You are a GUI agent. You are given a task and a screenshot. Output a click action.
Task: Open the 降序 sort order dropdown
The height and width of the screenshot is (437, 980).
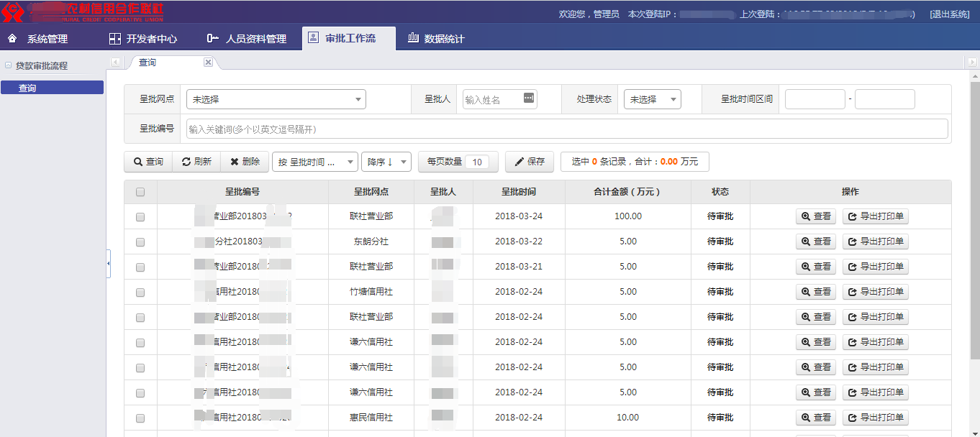[x=386, y=162]
